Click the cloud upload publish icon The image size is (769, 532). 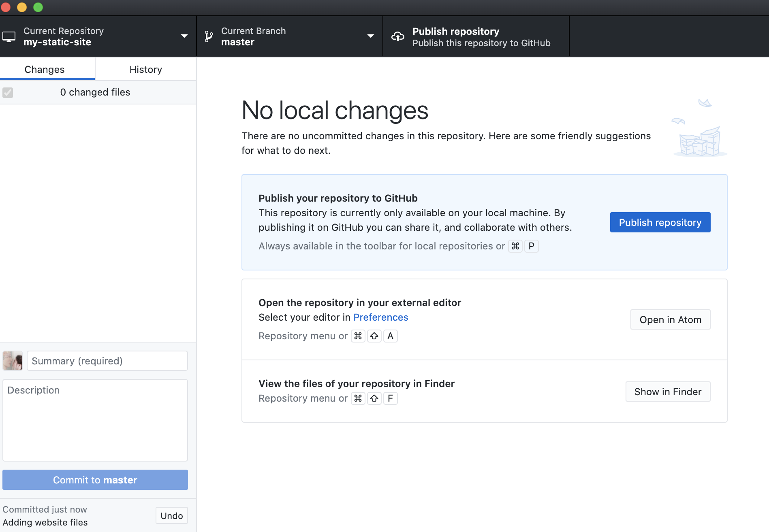(397, 37)
